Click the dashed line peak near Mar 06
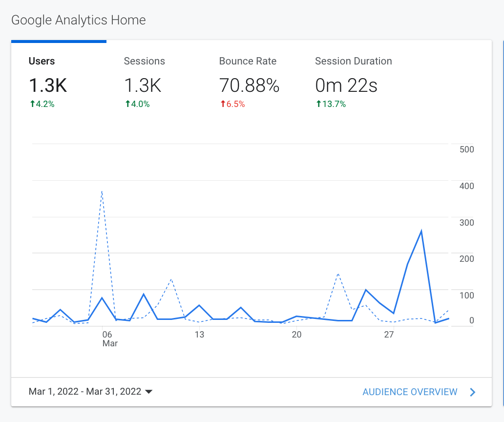 click(102, 191)
